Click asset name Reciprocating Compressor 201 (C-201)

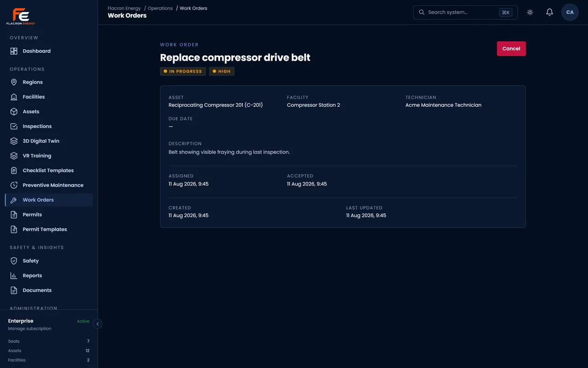(216, 105)
